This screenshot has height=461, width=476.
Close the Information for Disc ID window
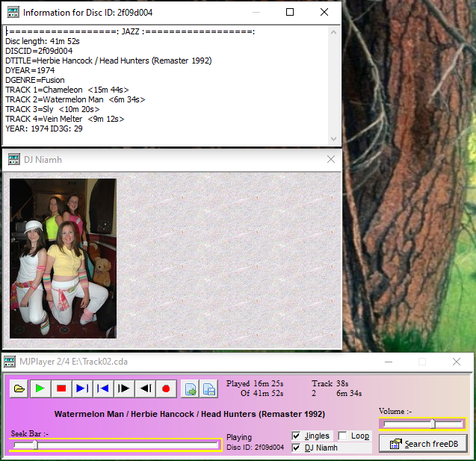(x=324, y=12)
